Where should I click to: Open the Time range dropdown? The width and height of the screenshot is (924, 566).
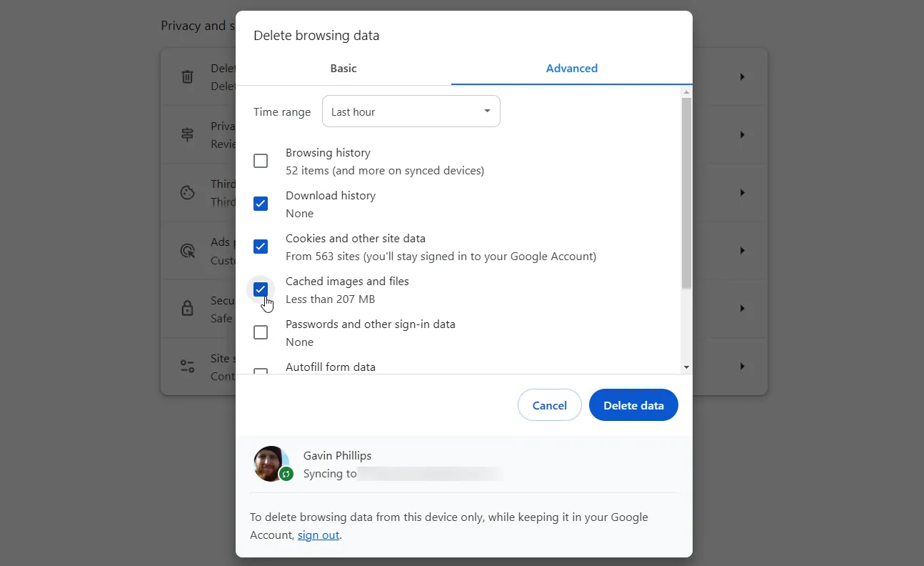pos(411,111)
